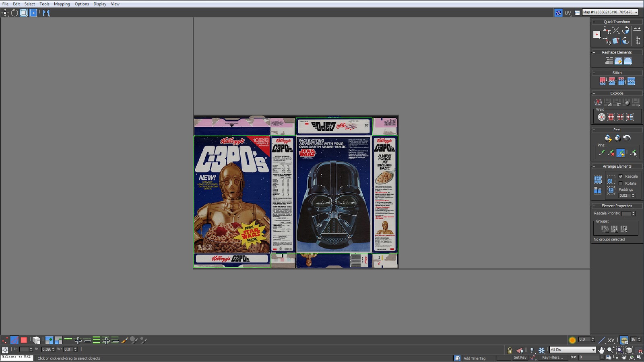Viewport: 644px width, 362px height.
Task: Toggle Select by Element mode
Action: 36,341
